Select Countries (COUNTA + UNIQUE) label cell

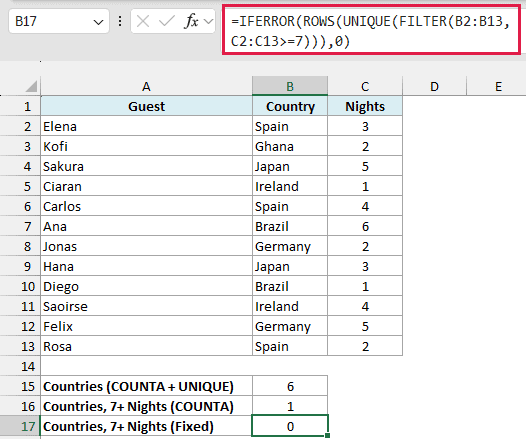click(x=146, y=386)
